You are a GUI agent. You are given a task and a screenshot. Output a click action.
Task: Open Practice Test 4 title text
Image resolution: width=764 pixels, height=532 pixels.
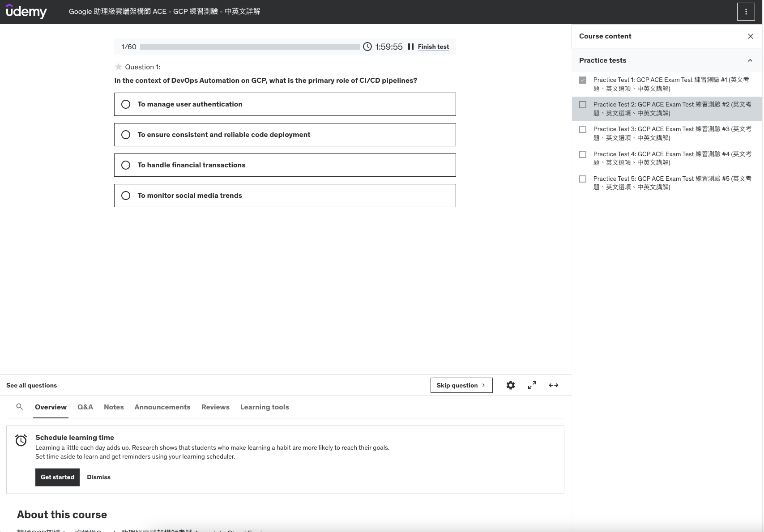click(x=672, y=158)
